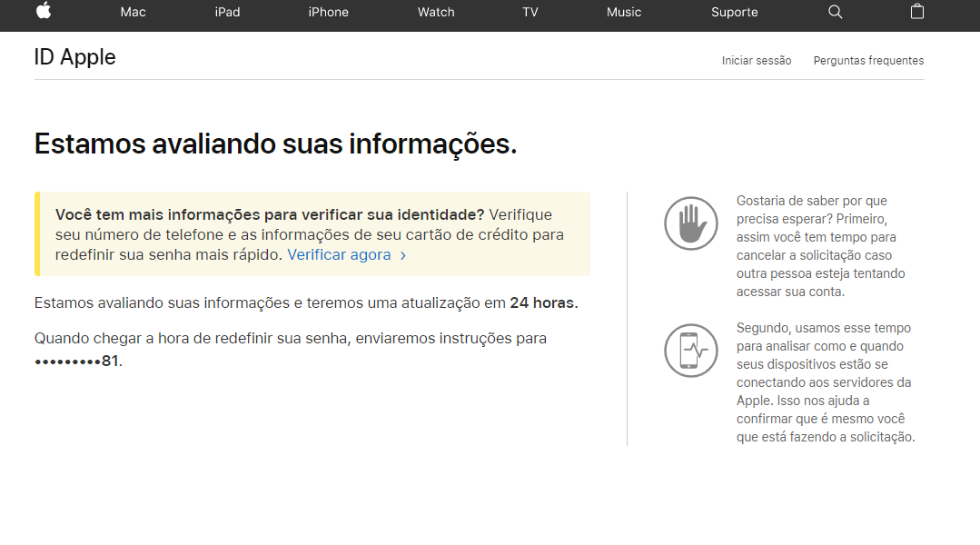Screen dimensions: 980x545
Task: Click the heading Estamos avaliando suas informações
Action: coord(275,144)
